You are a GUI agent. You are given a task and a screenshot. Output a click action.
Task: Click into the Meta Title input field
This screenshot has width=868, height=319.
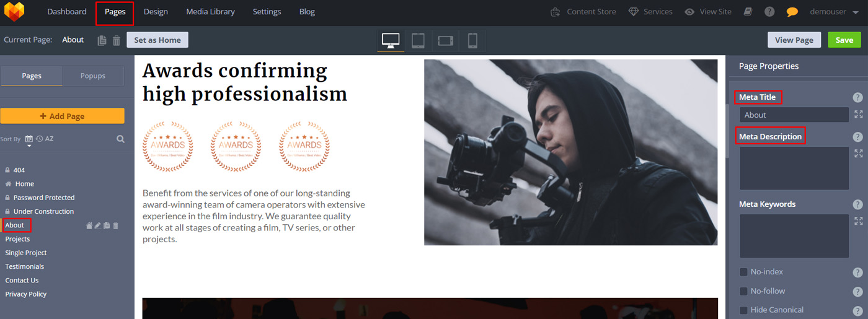coord(794,115)
